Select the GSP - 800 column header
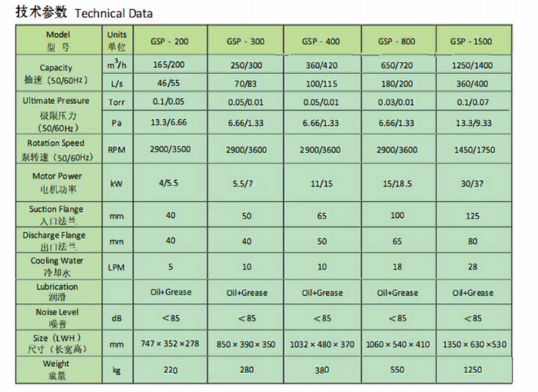538x392 pixels. [x=399, y=40]
